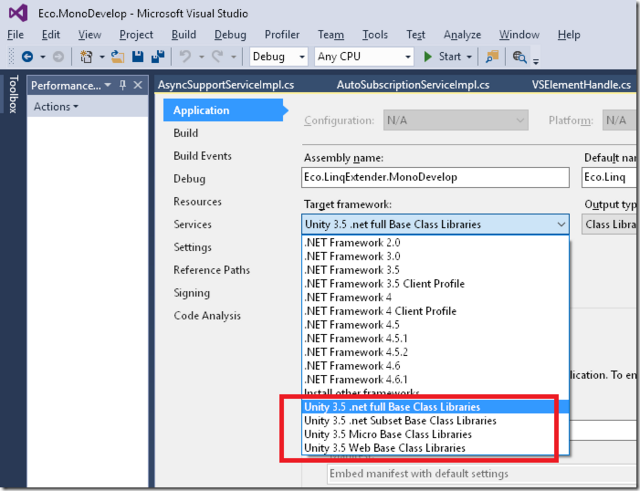Screen dimensions: 640x491
Task: Switch to AutoSubscriptionServiceImpl.cs tab
Action: point(413,85)
